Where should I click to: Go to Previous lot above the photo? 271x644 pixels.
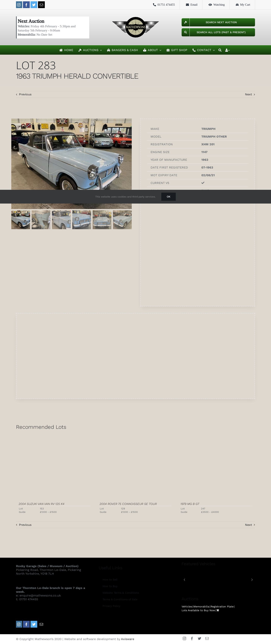24,94
